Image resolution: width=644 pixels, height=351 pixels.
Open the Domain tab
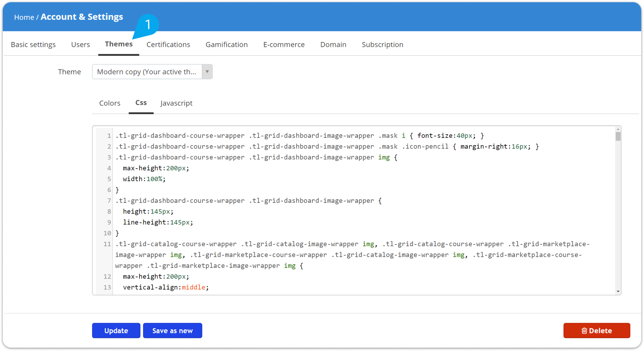click(333, 44)
